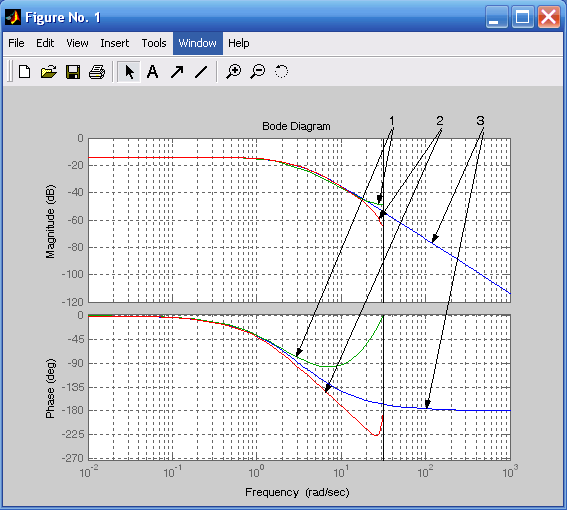This screenshot has width=567, height=510.
Task: Expand the Insert menu
Action: [x=115, y=43]
